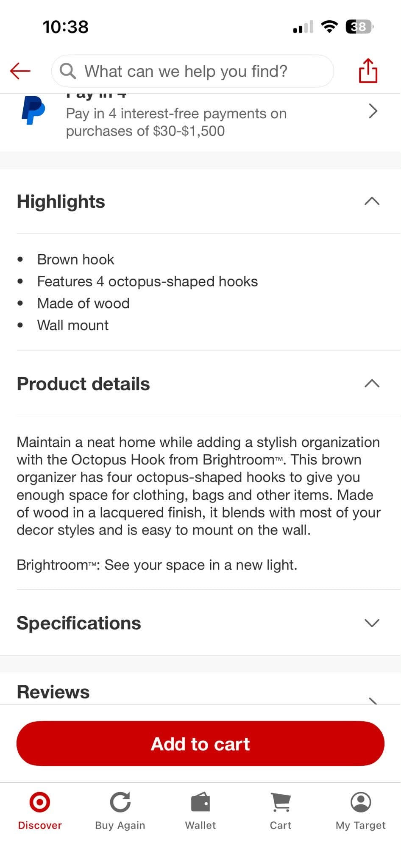Tap the share icon

(x=368, y=70)
